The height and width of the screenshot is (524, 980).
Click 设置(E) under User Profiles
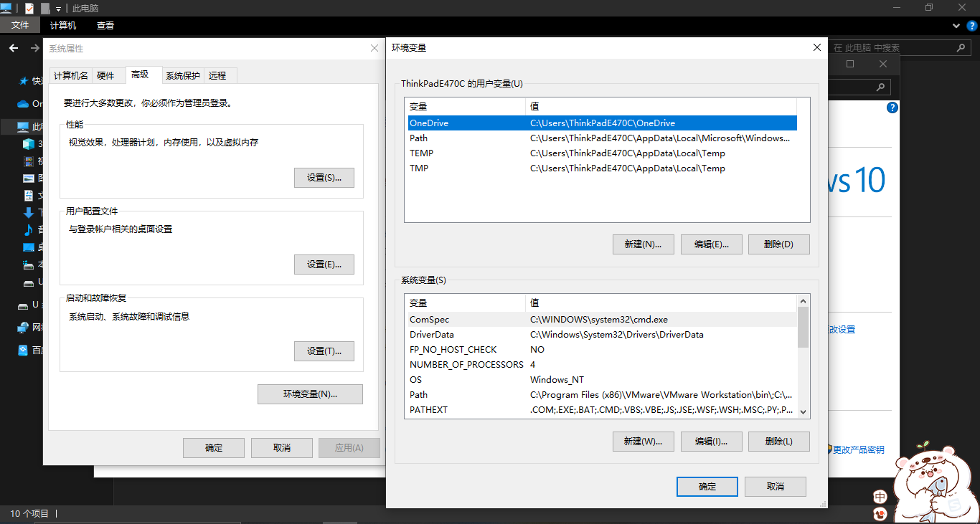coord(324,264)
